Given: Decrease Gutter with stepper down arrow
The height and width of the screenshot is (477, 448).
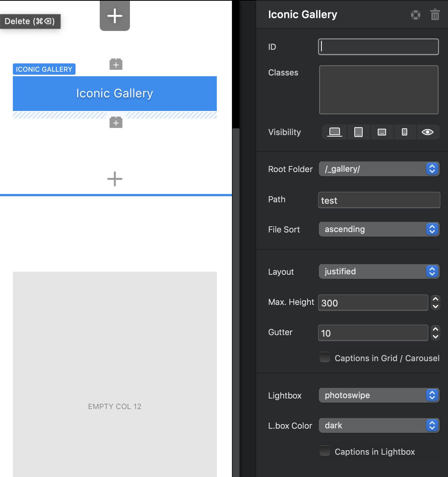Looking at the screenshot, I should click(436, 337).
